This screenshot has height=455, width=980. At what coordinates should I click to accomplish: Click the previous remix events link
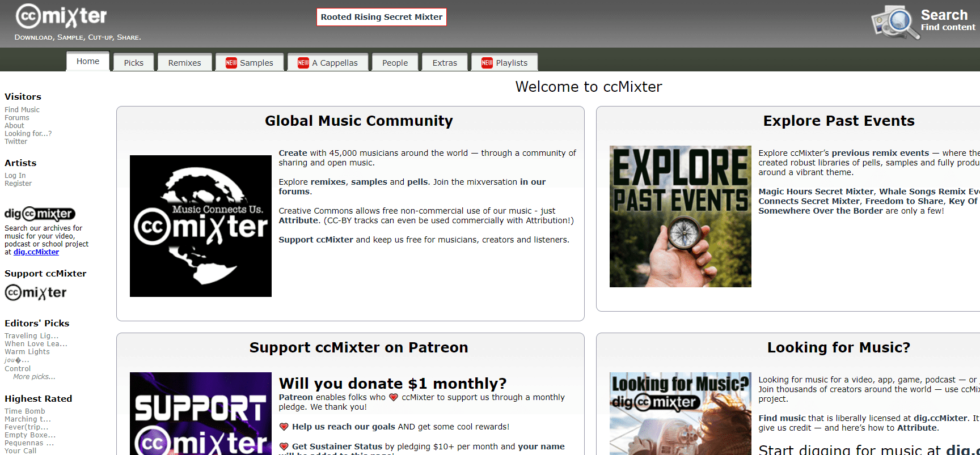tap(881, 153)
